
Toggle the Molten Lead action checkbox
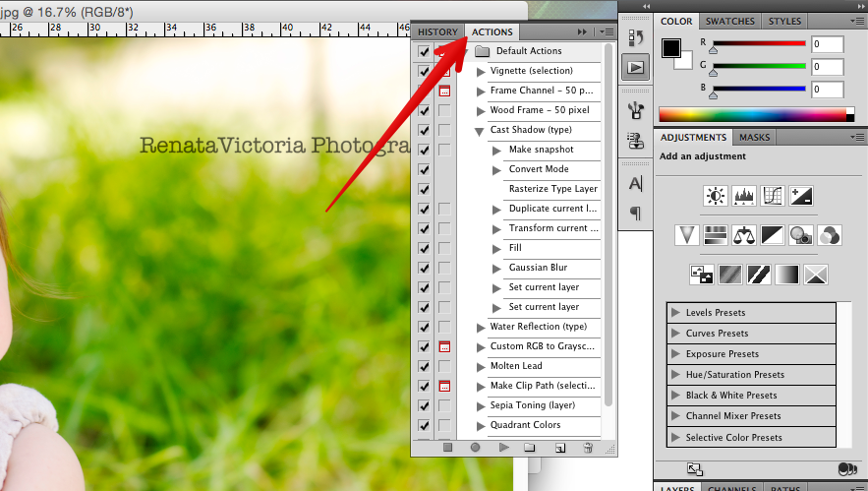(424, 366)
